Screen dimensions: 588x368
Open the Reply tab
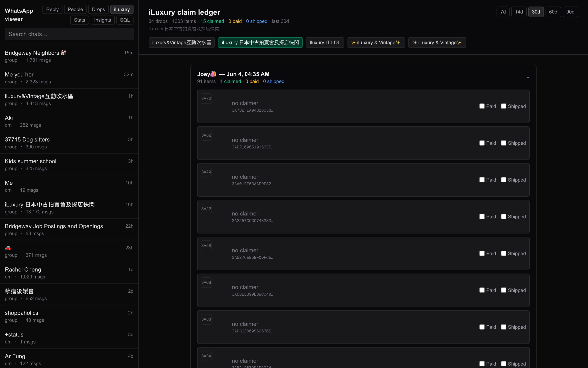[x=52, y=9]
